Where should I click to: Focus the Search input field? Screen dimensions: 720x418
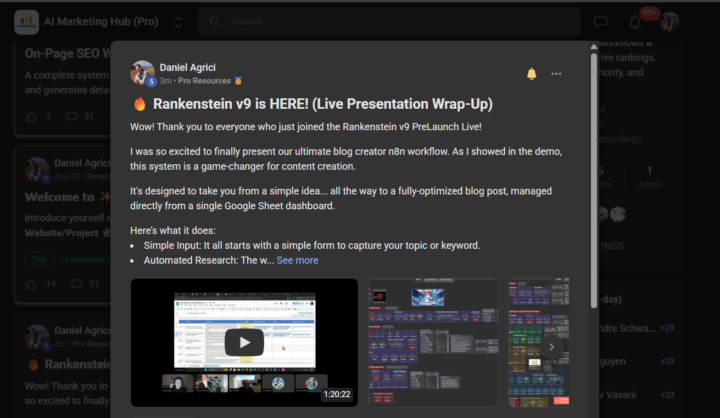coord(389,22)
